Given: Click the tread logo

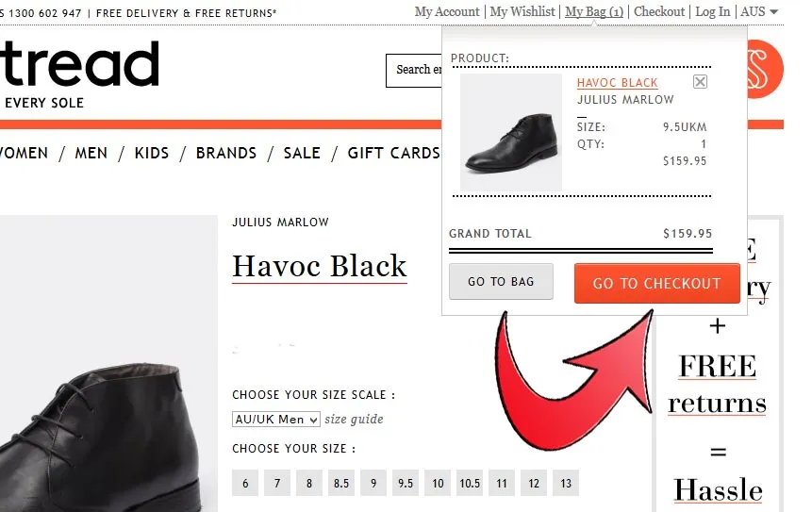Looking at the screenshot, I should [79, 65].
